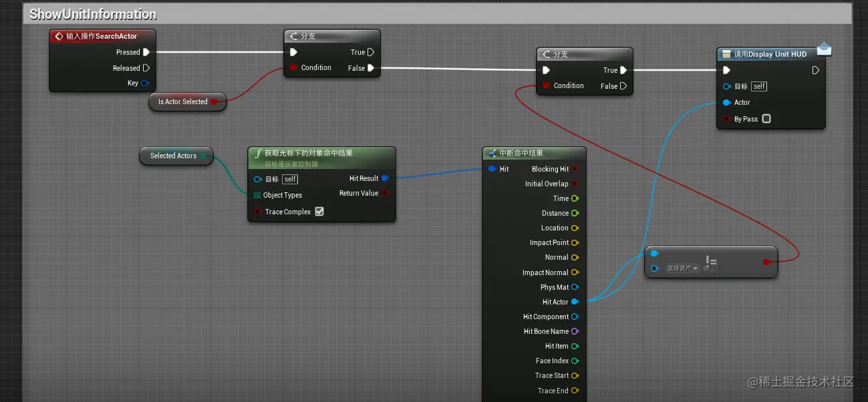Click the red output pin of the != node

766,262
